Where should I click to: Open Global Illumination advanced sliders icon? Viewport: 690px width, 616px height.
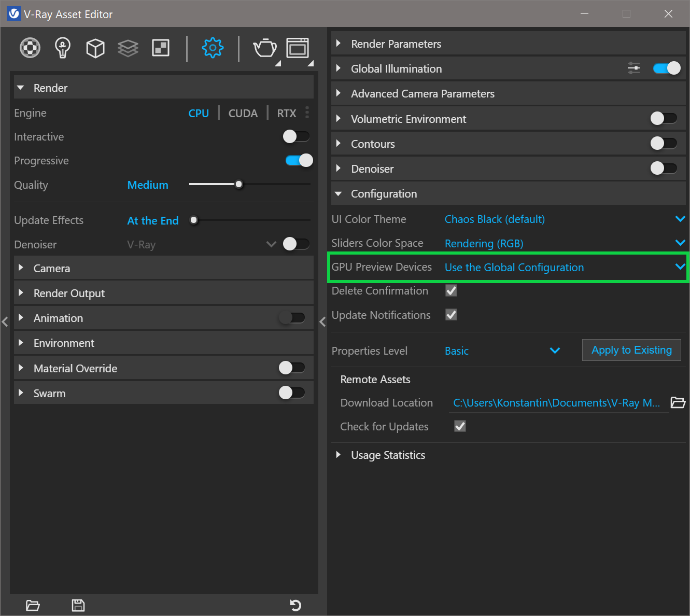coord(633,68)
